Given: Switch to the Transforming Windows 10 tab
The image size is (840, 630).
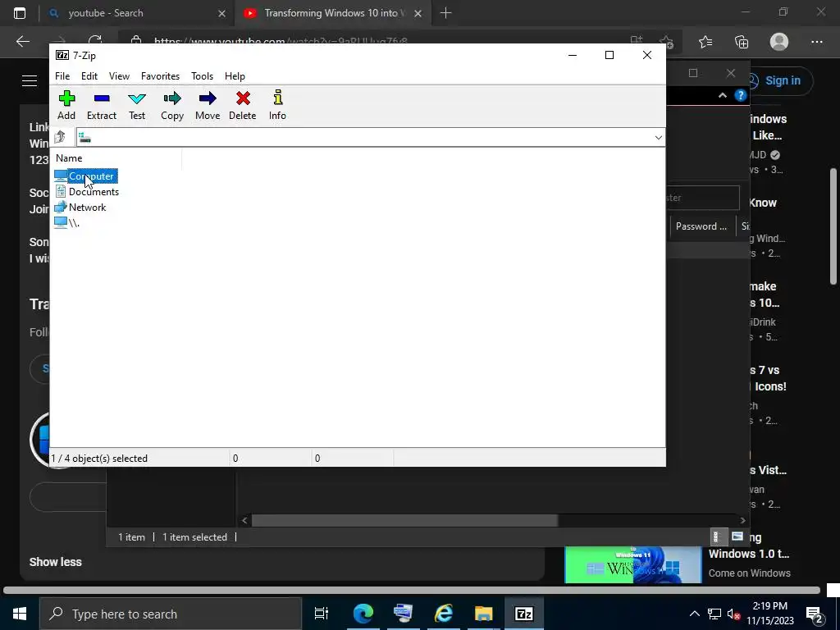Looking at the screenshot, I should (x=333, y=13).
